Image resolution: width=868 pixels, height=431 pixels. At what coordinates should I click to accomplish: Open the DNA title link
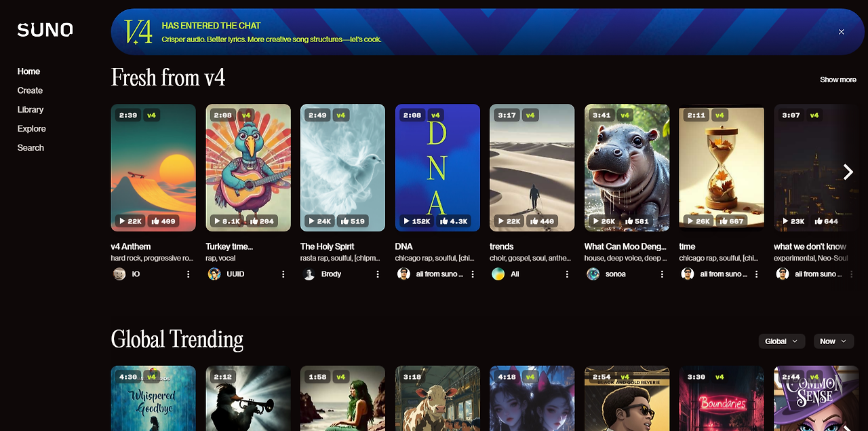click(x=404, y=246)
